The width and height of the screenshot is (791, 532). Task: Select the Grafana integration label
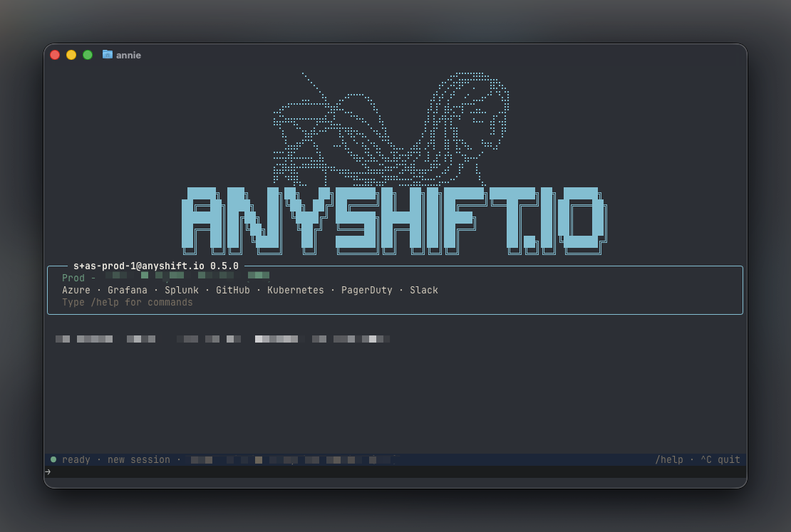click(x=128, y=290)
